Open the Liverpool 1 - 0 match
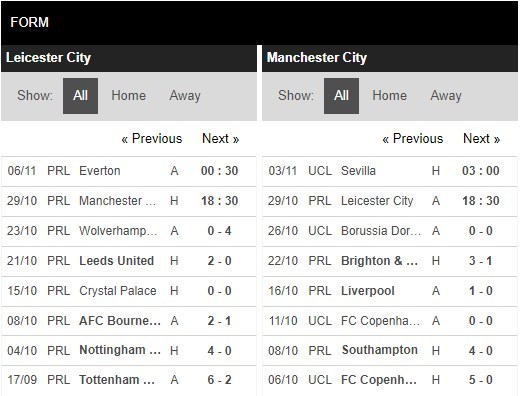Image resolution: width=522 pixels, height=396 pixels. 390,291
